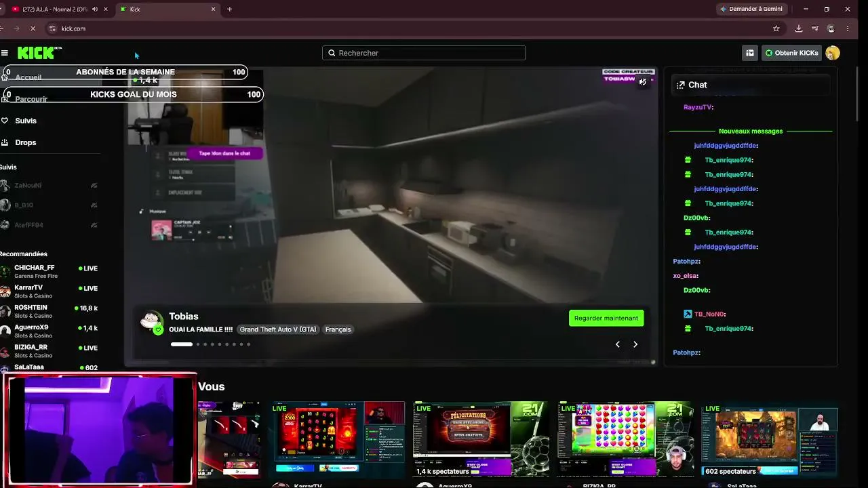
Task: Select the active carousel indicator bar
Action: point(182,344)
